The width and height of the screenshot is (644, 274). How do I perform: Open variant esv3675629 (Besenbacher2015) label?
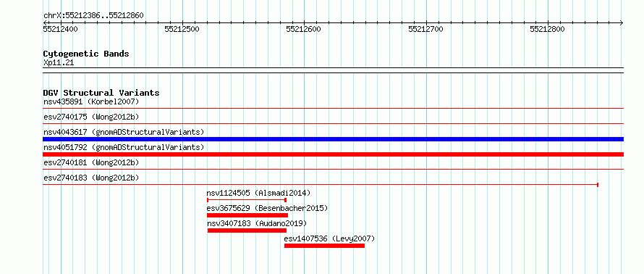point(268,208)
